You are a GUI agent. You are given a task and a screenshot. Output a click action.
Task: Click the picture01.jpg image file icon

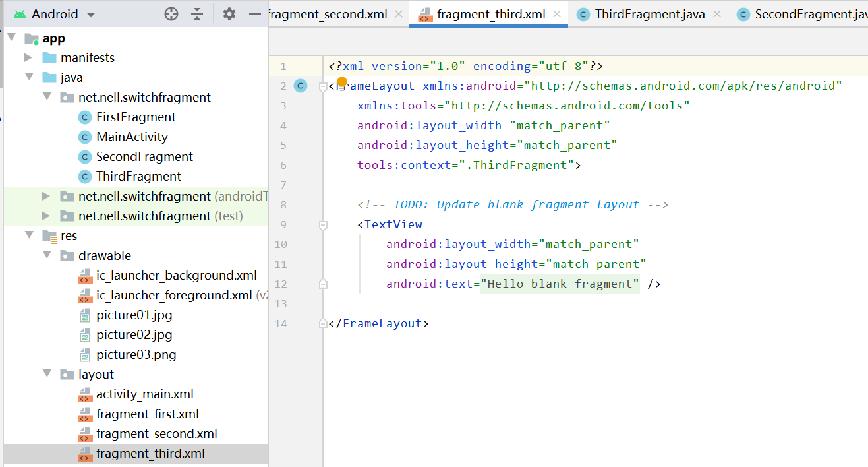[x=84, y=315]
